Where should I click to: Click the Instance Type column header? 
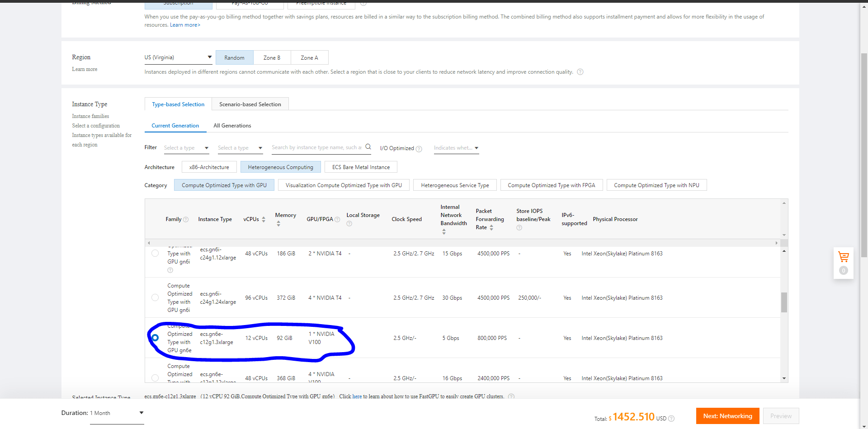[215, 219]
